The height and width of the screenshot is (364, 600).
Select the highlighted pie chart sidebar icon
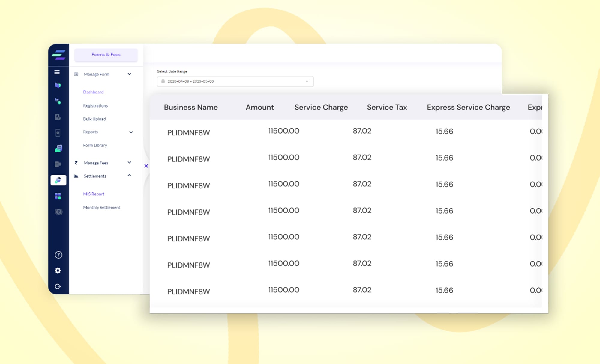[x=58, y=180]
